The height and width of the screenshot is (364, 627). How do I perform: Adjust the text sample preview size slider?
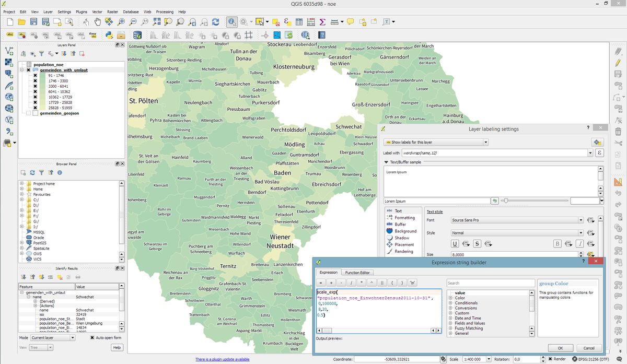(505, 201)
